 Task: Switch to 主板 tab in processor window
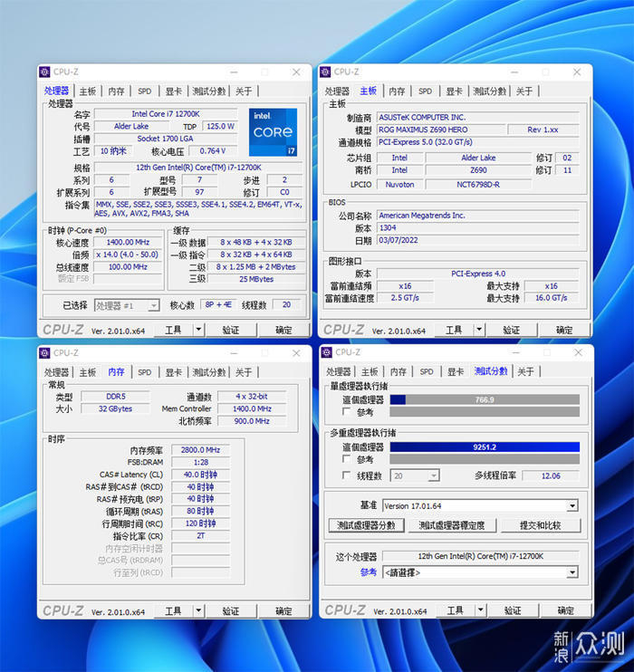[88, 91]
